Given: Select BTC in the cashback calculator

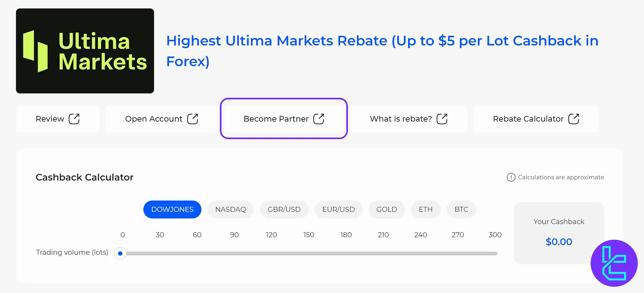Looking at the screenshot, I should (x=461, y=209).
